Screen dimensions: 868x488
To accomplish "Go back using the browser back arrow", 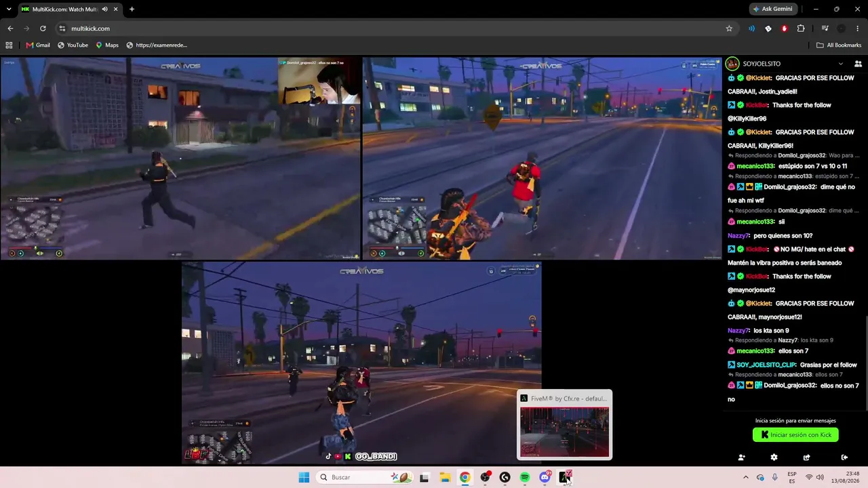I will (x=10, y=28).
